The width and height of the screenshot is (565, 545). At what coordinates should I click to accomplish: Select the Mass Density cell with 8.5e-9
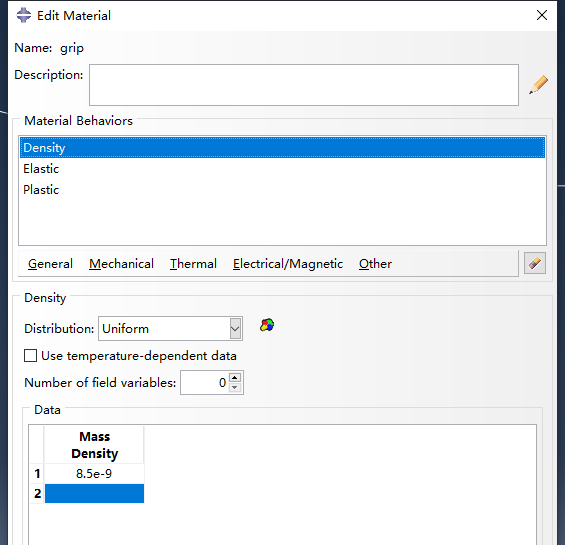94,474
